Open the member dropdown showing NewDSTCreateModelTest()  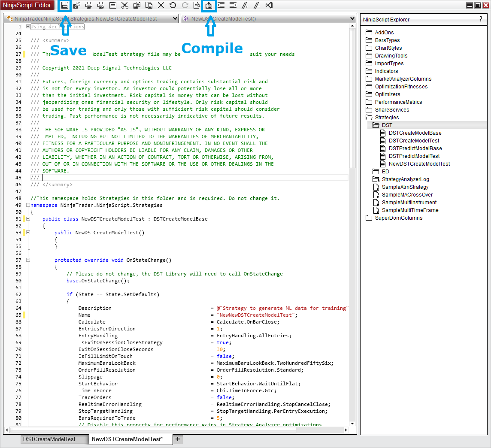[268, 19]
